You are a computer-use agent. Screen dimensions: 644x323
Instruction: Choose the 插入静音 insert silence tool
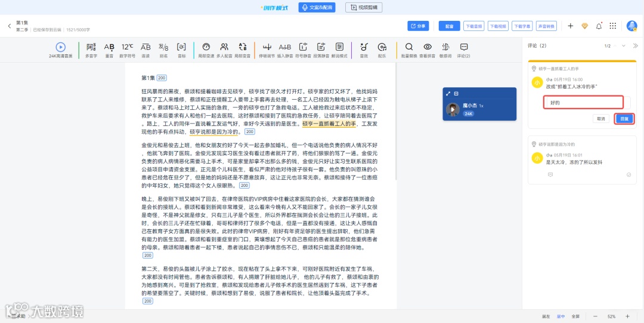tap(285, 50)
